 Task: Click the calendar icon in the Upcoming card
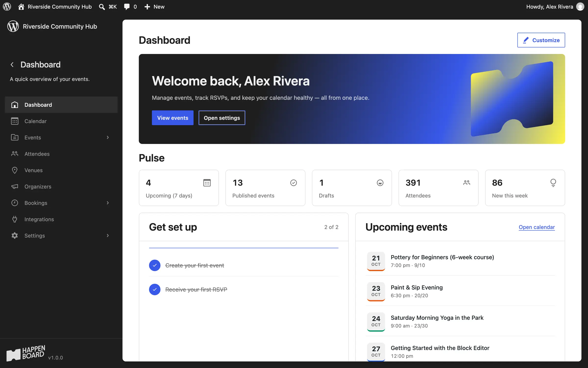point(207,183)
